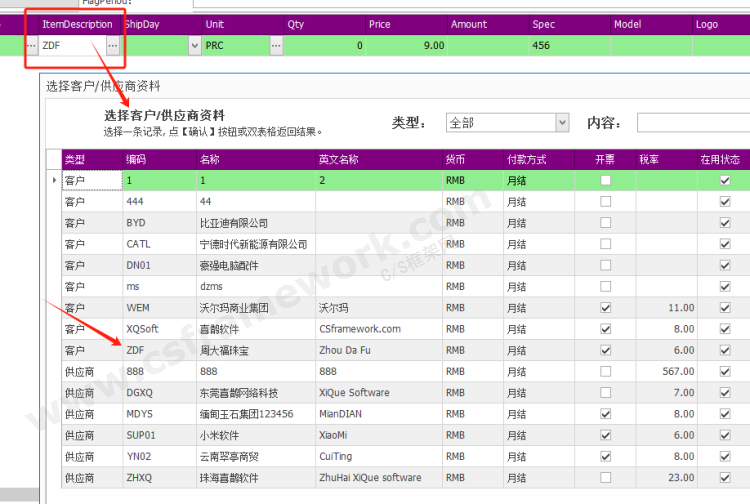Image resolution: width=750 pixels, height=504 pixels.
Task: Click the ItemDescription column header
Action: [77, 24]
